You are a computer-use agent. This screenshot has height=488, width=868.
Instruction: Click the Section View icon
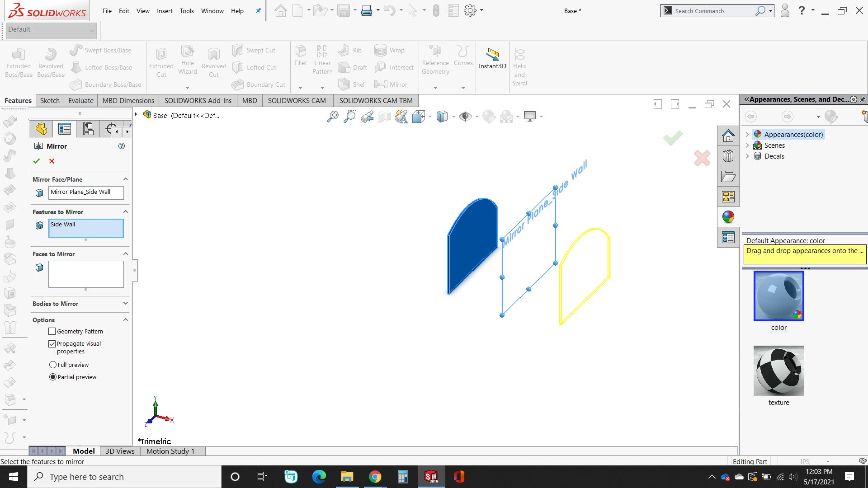click(x=384, y=117)
